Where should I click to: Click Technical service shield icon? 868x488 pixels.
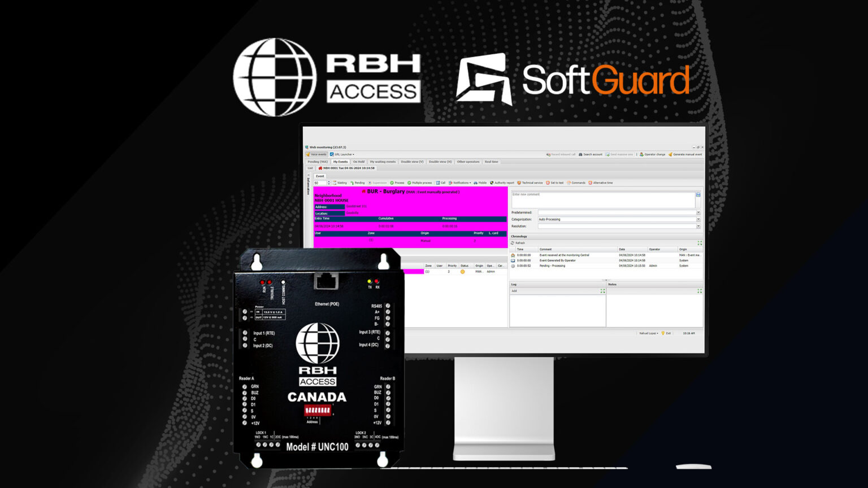[x=519, y=183]
